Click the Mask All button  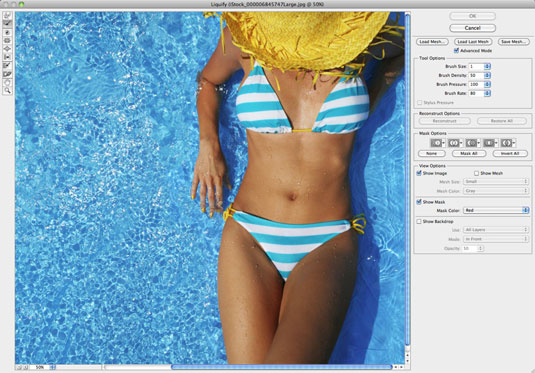(469, 154)
